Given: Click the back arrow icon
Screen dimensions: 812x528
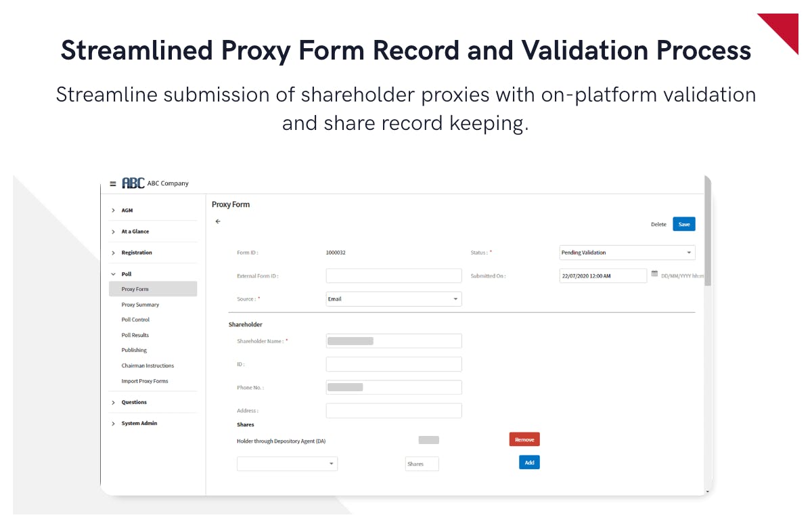Looking at the screenshot, I should (x=218, y=221).
